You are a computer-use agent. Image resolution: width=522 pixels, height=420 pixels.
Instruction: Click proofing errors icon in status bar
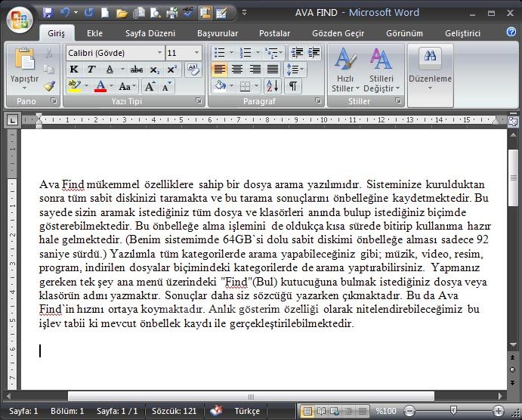click(216, 411)
